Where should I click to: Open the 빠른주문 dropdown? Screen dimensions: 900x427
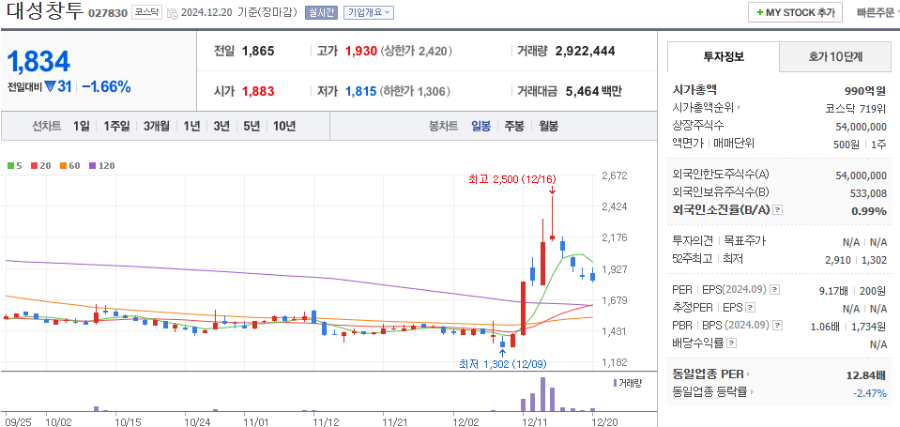878,12
